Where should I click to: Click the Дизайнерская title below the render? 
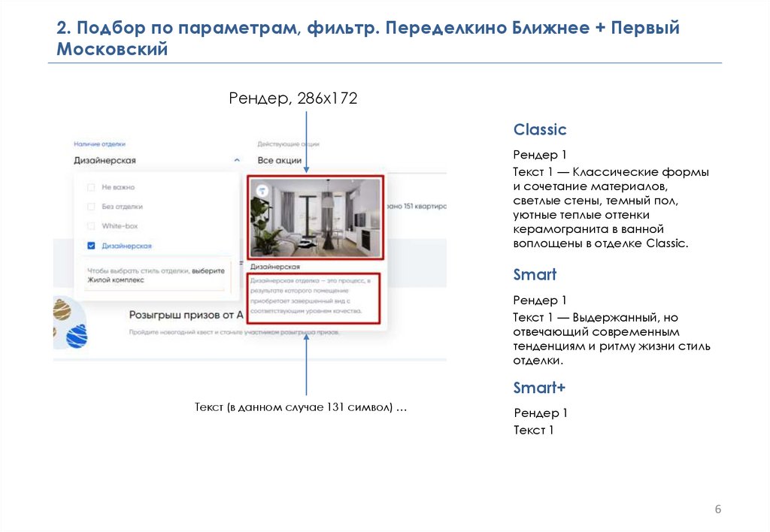point(275,267)
